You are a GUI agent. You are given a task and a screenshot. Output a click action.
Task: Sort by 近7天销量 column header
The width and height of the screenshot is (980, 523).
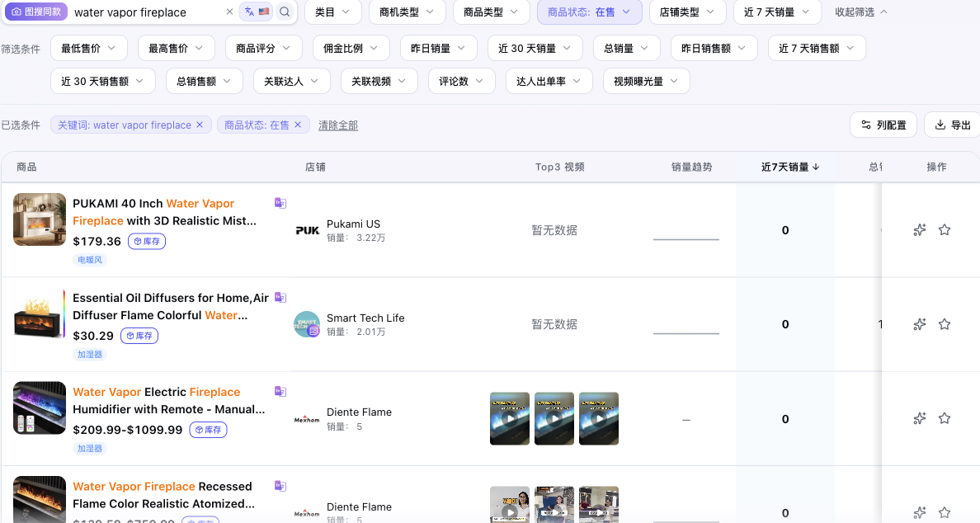pyautogui.click(x=790, y=167)
